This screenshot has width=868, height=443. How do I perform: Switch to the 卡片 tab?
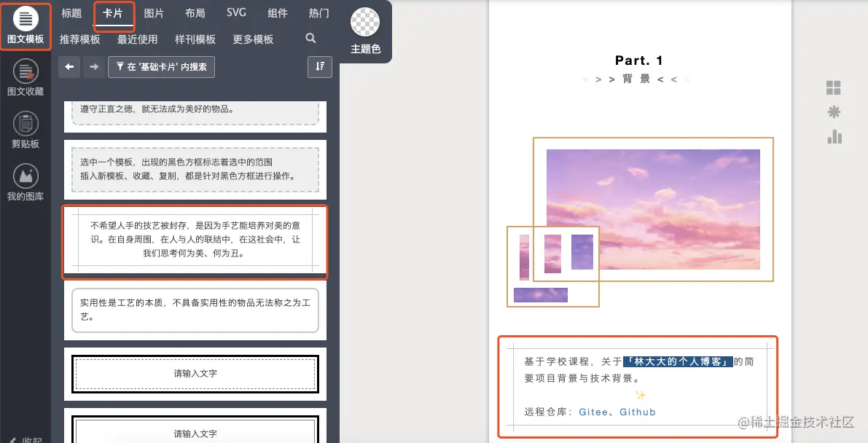tap(112, 13)
